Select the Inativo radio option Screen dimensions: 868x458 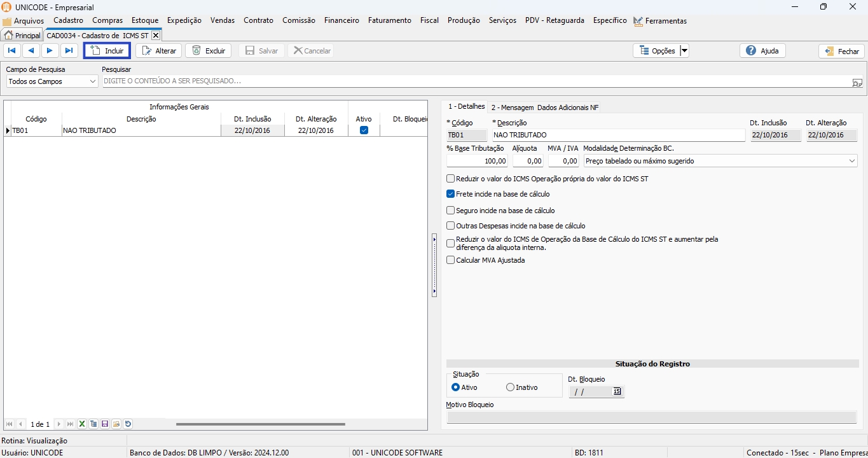tap(510, 387)
